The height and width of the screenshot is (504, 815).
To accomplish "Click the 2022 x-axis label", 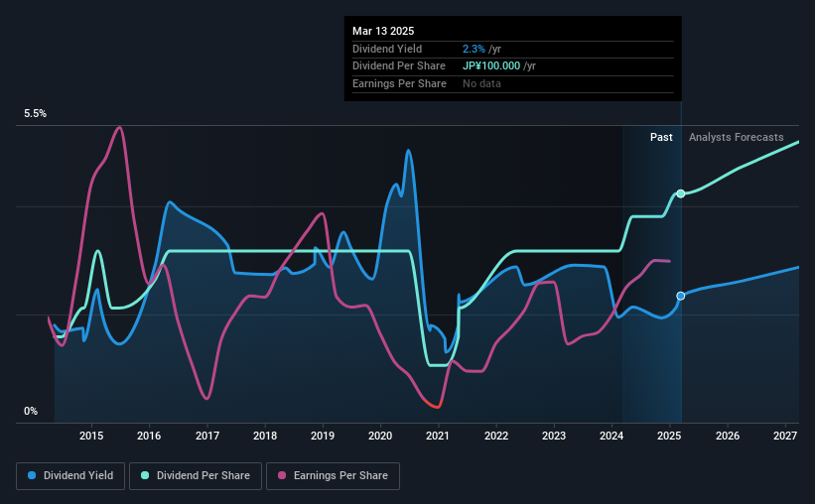I will 496,436.
